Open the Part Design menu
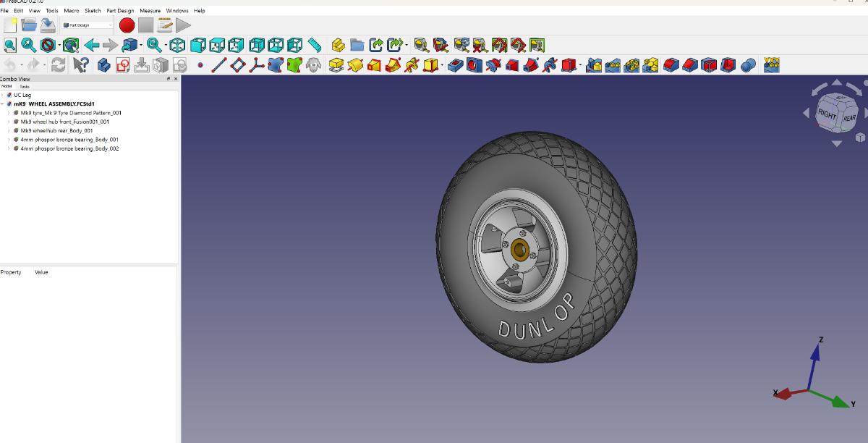This screenshot has height=443, width=868. click(x=120, y=11)
